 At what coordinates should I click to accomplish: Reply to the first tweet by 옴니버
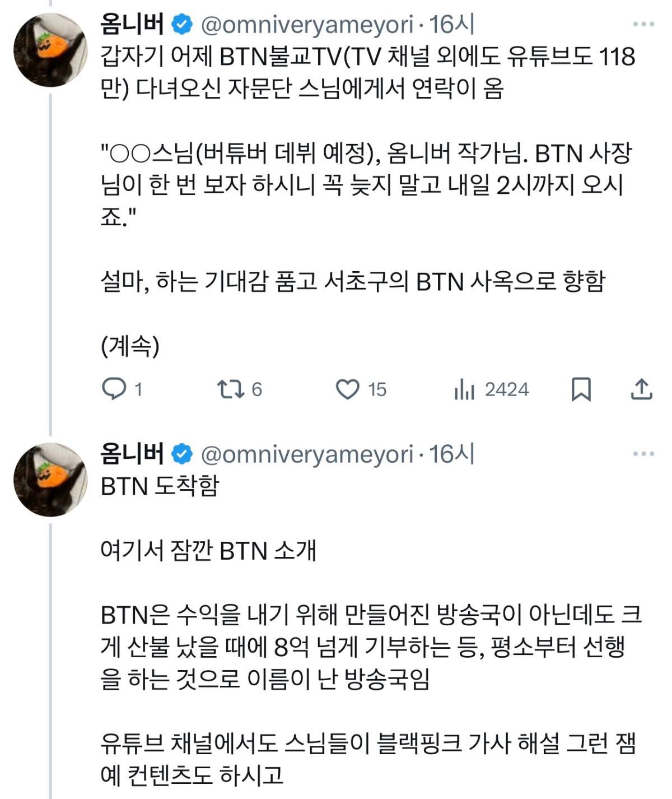pos(114,389)
